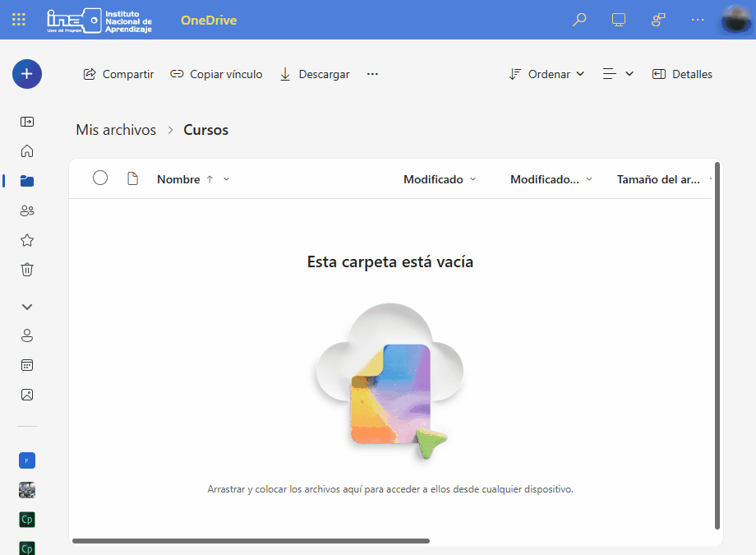Open Favorites star in sidebar
This screenshot has width=756, height=555.
27,240
